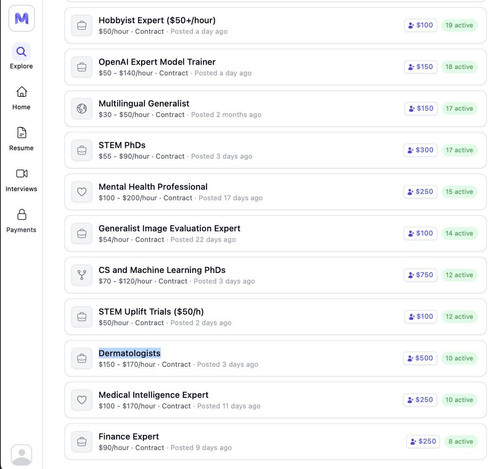Image resolution: width=500 pixels, height=469 pixels.
Task: Click $300 referral badge for STEM PhDs
Action: click(421, 150)
